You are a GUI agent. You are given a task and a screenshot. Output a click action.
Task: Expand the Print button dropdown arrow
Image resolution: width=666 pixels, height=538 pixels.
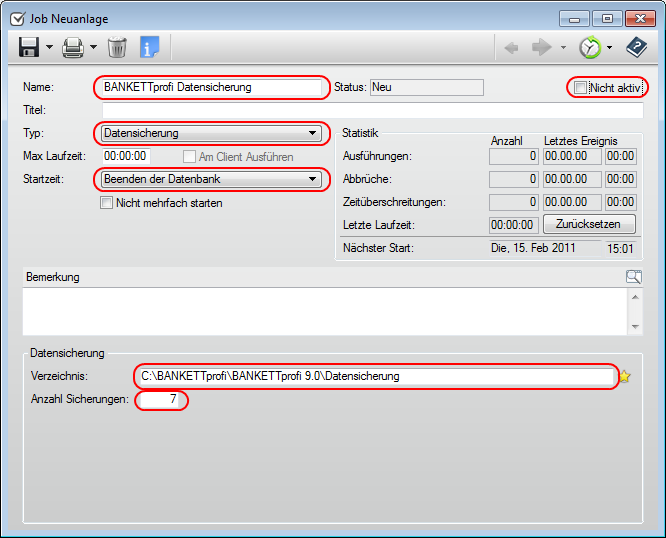[93, 47]
